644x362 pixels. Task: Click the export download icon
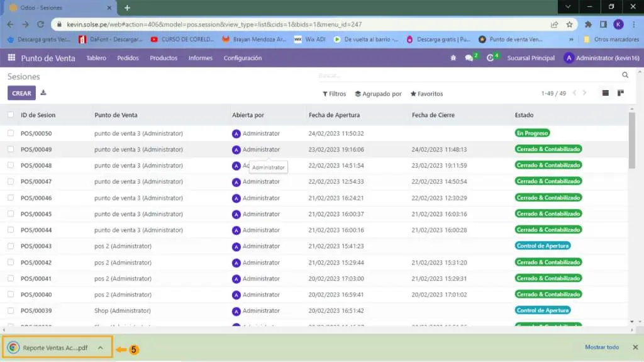43,93
